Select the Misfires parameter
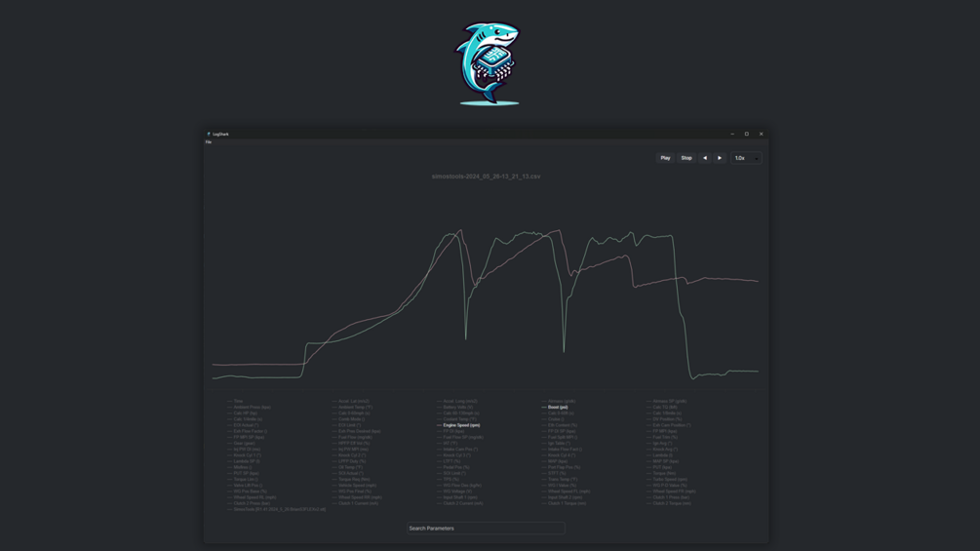The width and height of the screenshot is (980, 551). pyautogui.click(x=240, y=467)
